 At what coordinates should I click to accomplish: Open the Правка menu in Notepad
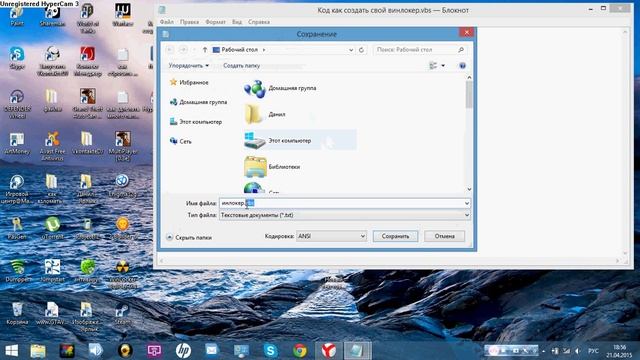[x=189, y=22]
